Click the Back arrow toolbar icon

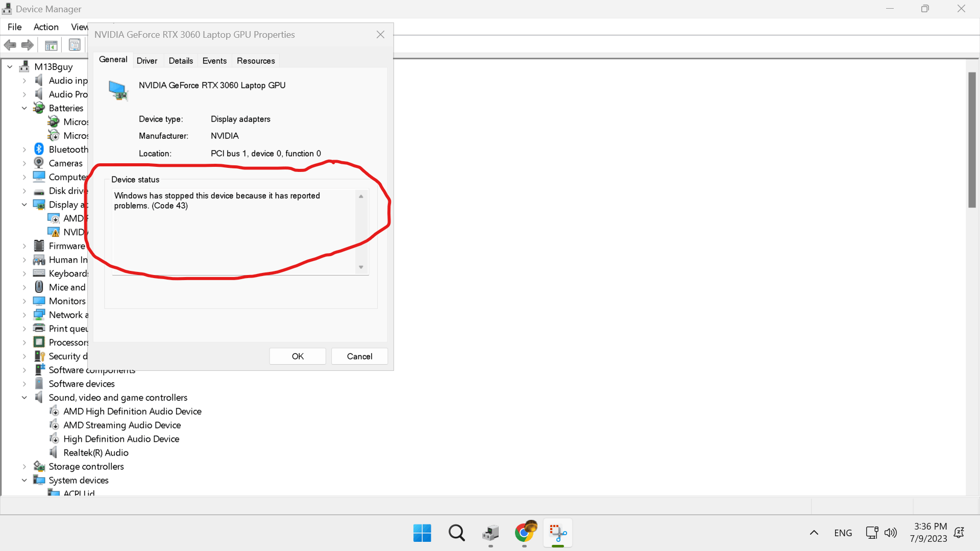click(x=10, y=45)
